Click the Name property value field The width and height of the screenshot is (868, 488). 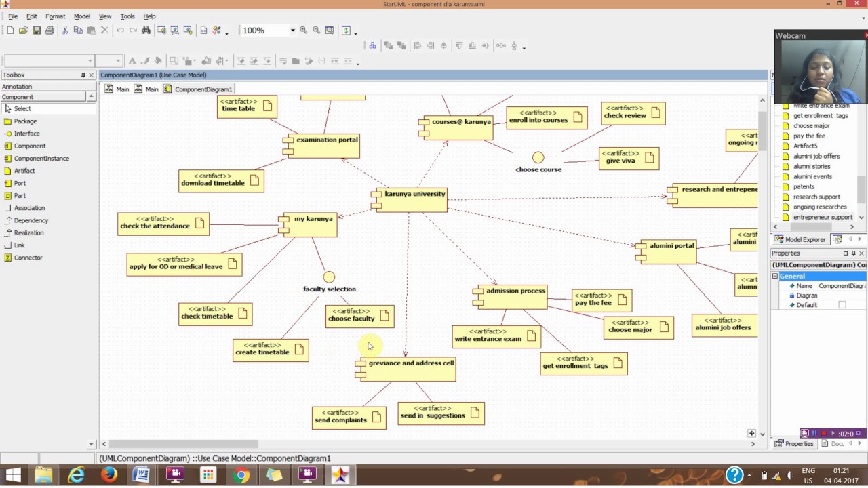[841, 286]
